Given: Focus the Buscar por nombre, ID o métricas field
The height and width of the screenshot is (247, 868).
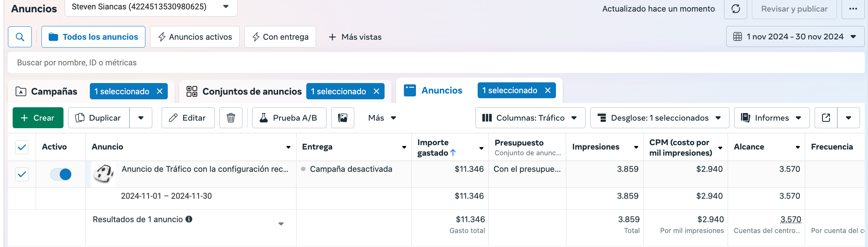Looking at the screenshot, I should [x=436, y=62].
